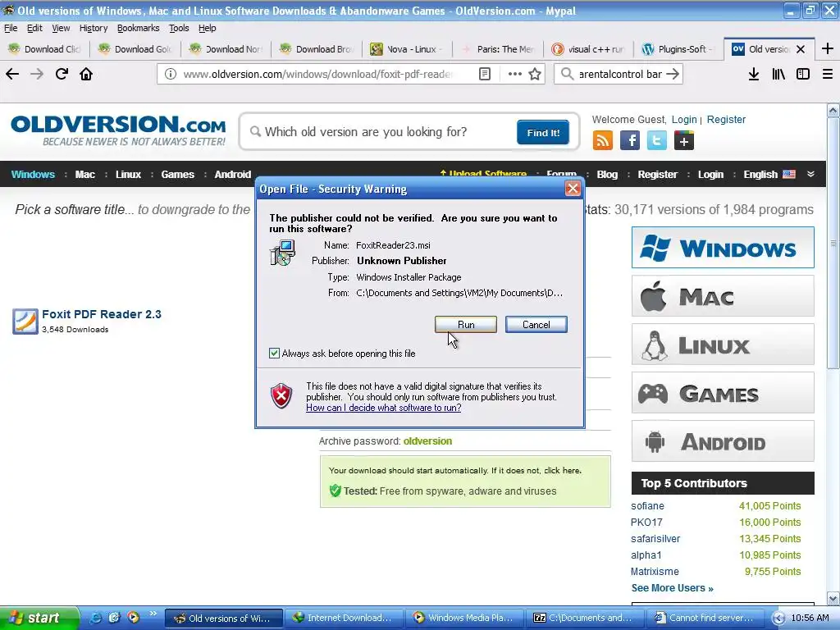Reload the current page
Screen dimensions: 840x630
[62, 74]
